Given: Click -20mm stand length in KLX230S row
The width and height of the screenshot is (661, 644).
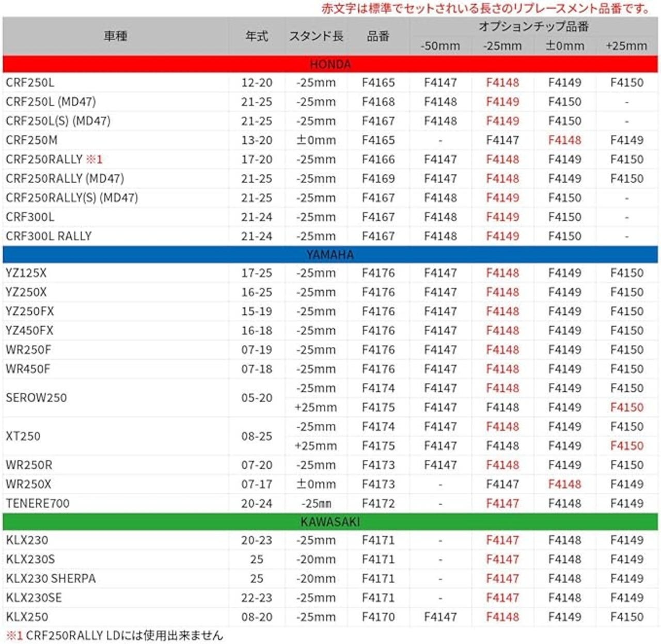Looking at the screenshot, I should pos(316,559).
